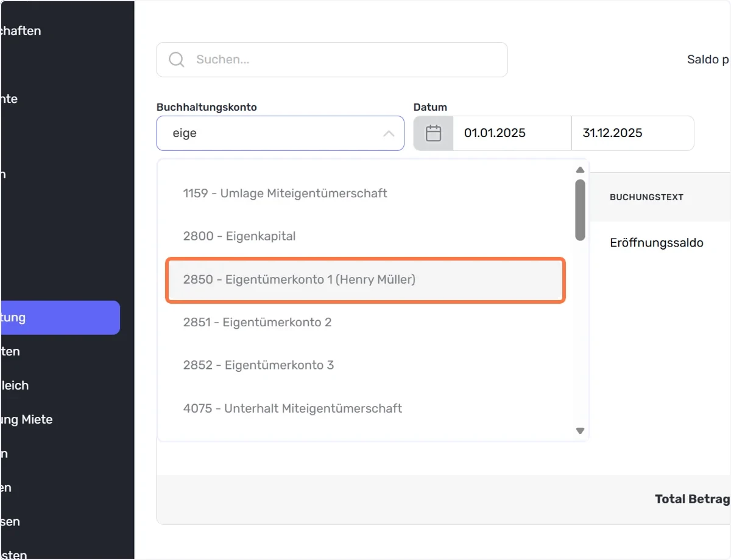Click the highlighted sidebar item ending in "tung"
Screen dimensions: 731x560
tap(60, 318)
